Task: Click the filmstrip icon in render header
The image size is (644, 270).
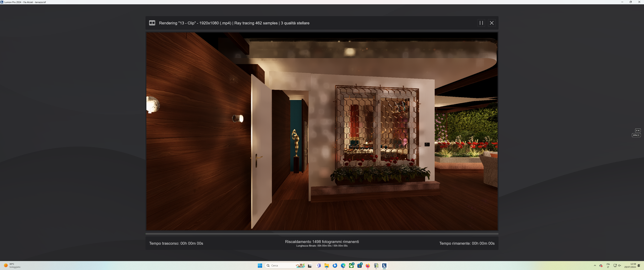Action: (x=152, y=23)
